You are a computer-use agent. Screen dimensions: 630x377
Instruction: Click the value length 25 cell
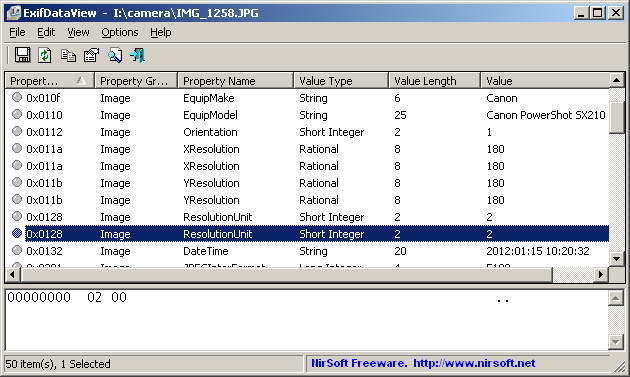tap(400, 115)
